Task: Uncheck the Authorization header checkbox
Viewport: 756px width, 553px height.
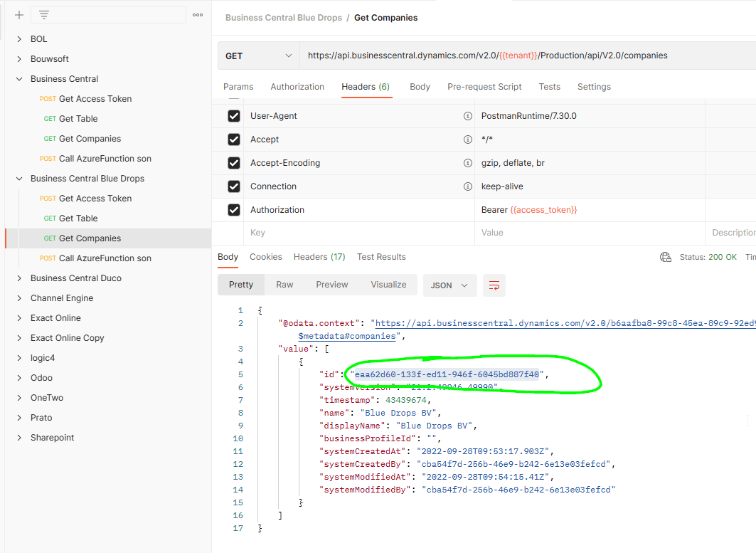Action: 234,210
